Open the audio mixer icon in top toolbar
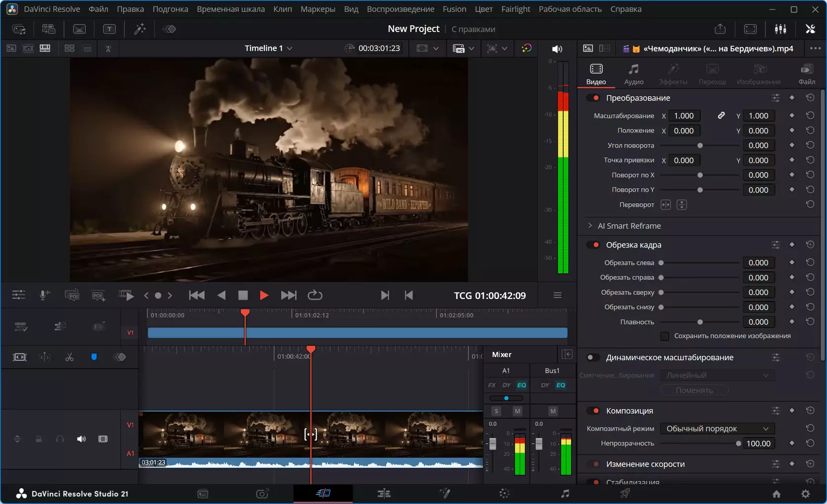The image size is (827, 504). pyautogui.click(x=781, y=29)
